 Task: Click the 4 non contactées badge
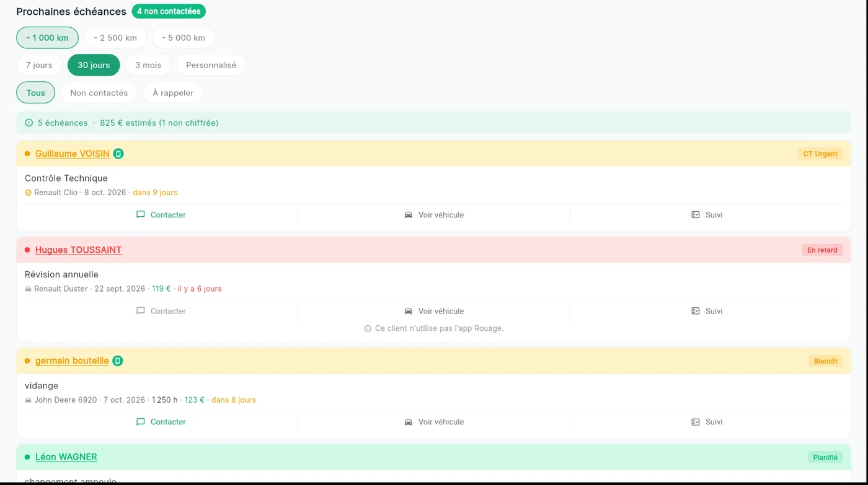[169, 11]
